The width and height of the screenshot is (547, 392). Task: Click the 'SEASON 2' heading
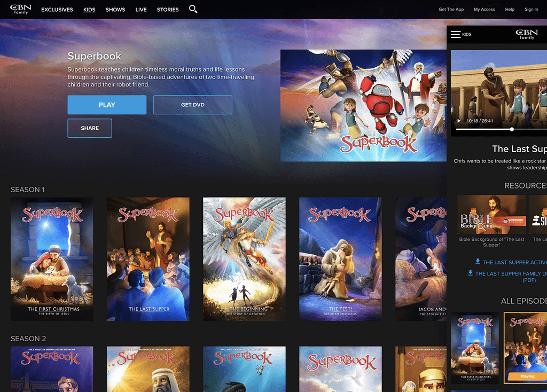pos(28,339)
